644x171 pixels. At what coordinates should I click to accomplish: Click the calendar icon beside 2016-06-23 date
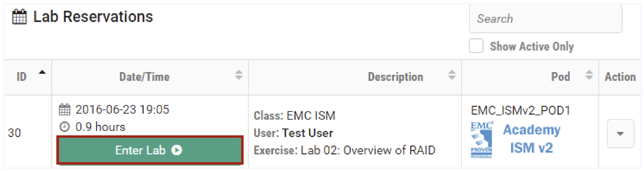tap(65, 110)
